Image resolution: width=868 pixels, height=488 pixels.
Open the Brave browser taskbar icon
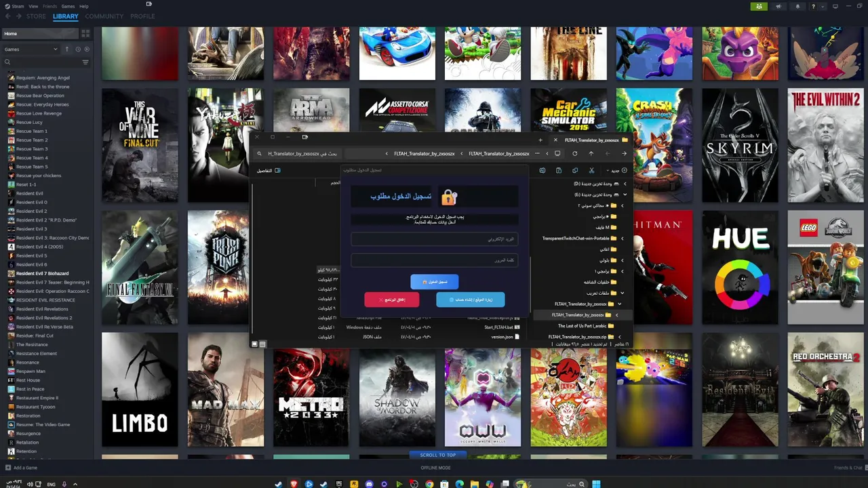coord(294,484)
